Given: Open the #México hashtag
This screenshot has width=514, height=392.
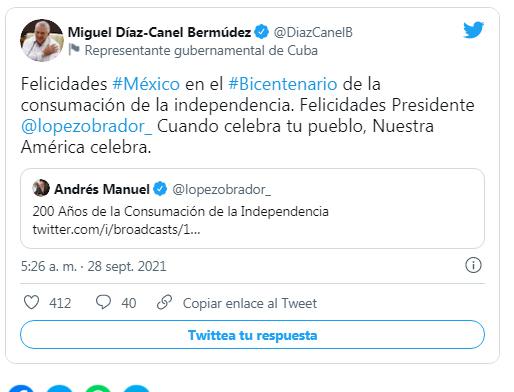Looking at the screenshot, I should pyautogui.click(x=146, y=84).
